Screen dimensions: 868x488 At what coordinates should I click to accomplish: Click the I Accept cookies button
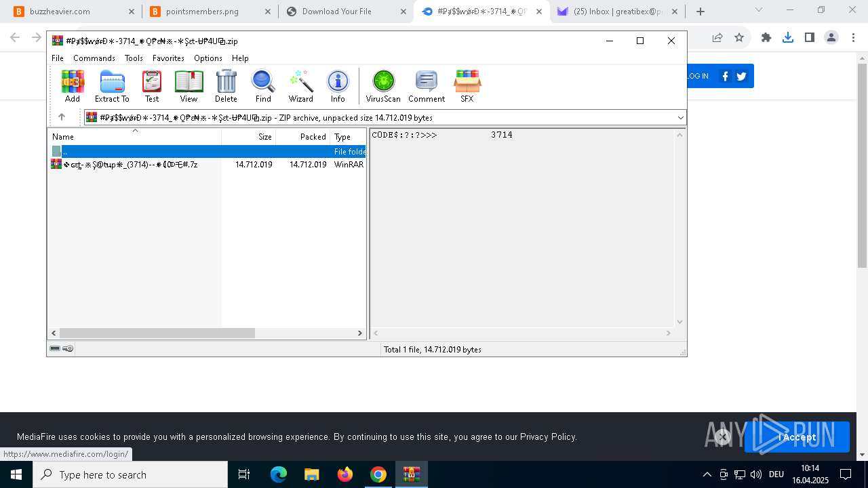(x=797, y=437)
